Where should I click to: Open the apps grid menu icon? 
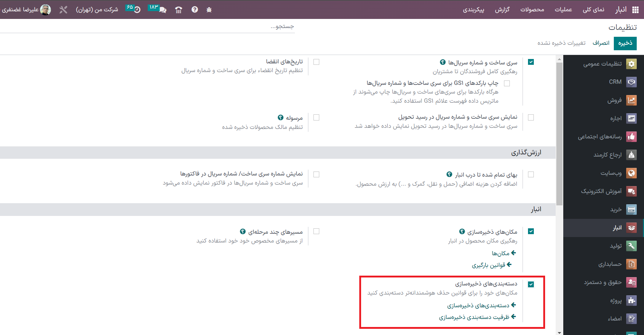click(635, 9)
